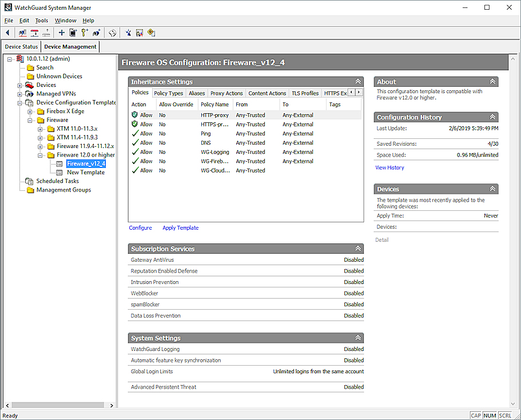Click the View History link

389,167
